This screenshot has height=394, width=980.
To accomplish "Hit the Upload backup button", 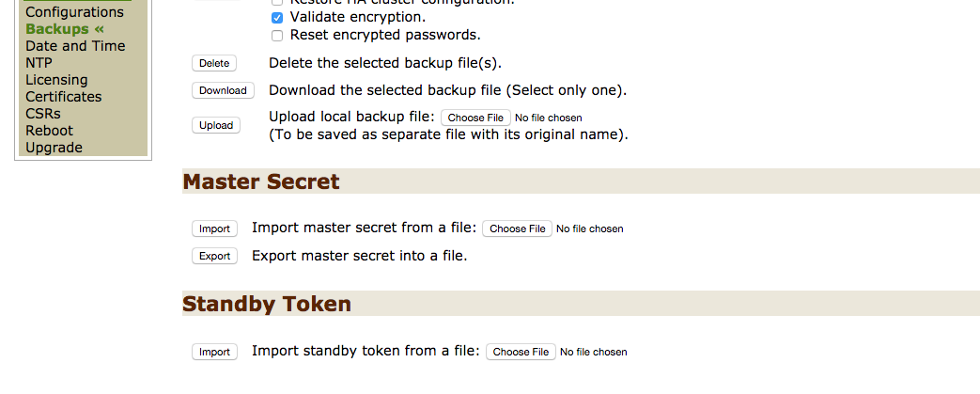I will [215, 125].
